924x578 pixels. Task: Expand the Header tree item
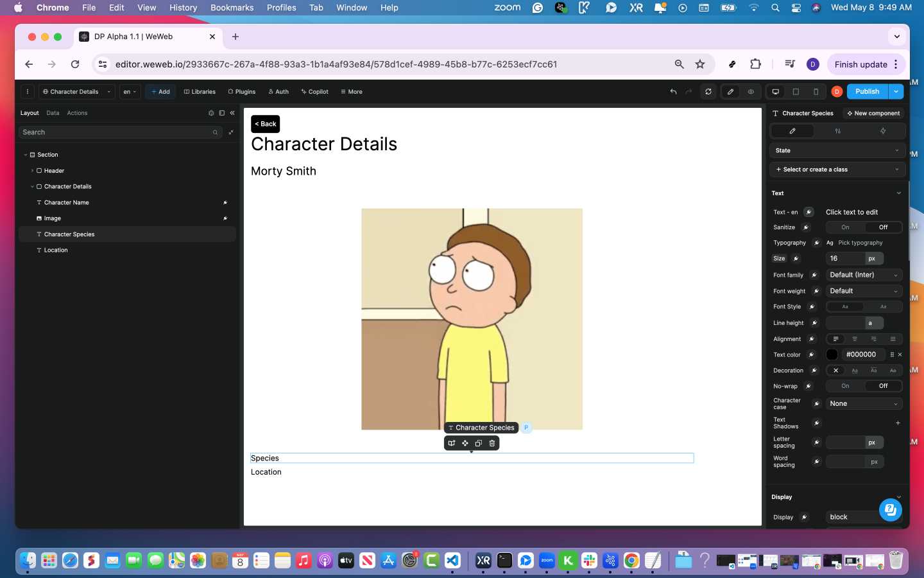32,171
